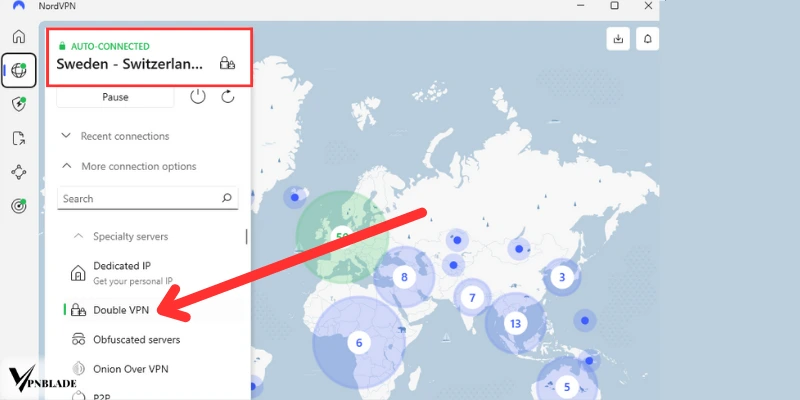Click the Onion Over VPN icon

click(78, 368)
